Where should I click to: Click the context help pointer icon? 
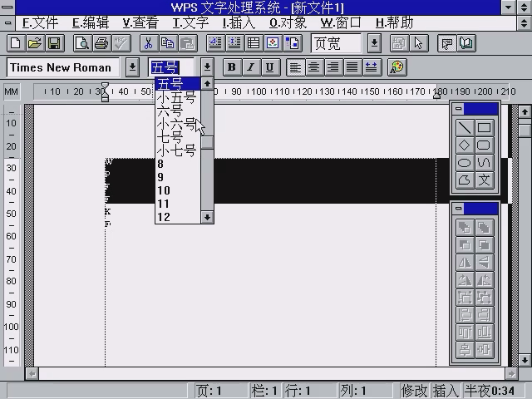[447, 43]
